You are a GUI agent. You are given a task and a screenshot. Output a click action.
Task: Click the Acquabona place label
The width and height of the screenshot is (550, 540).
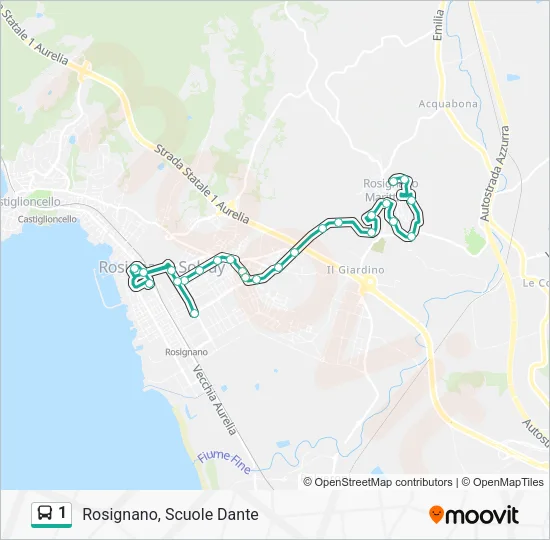click(448, 104)
